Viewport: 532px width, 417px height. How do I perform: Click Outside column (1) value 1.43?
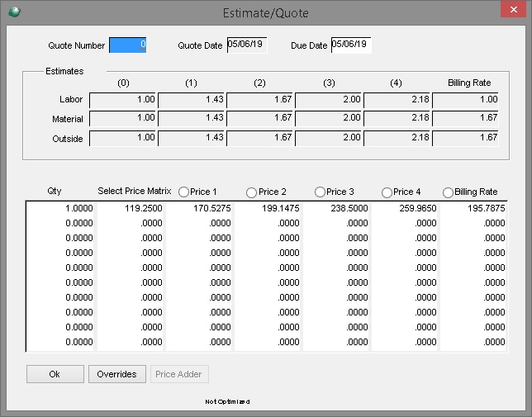[x=191, y=138]
